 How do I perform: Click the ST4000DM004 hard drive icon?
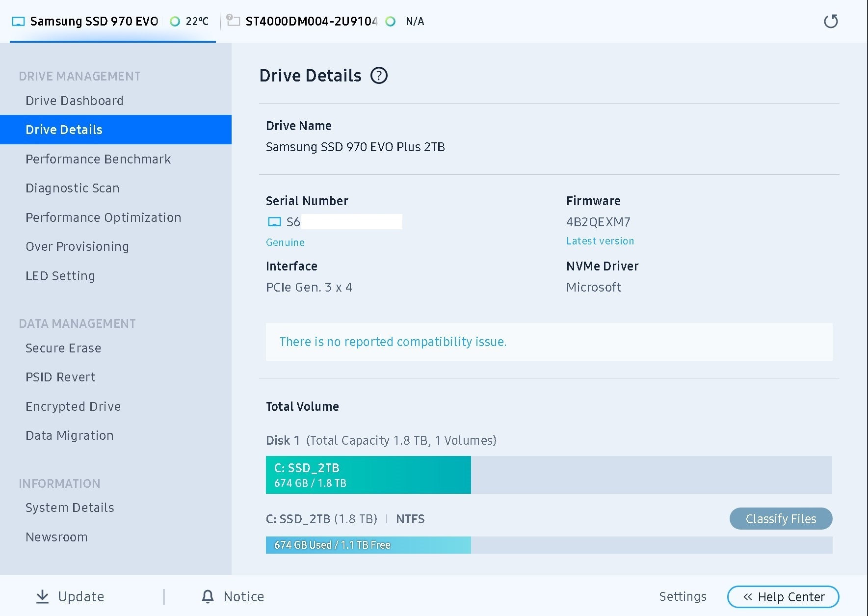pyautogui.click(x=234, y=21)
